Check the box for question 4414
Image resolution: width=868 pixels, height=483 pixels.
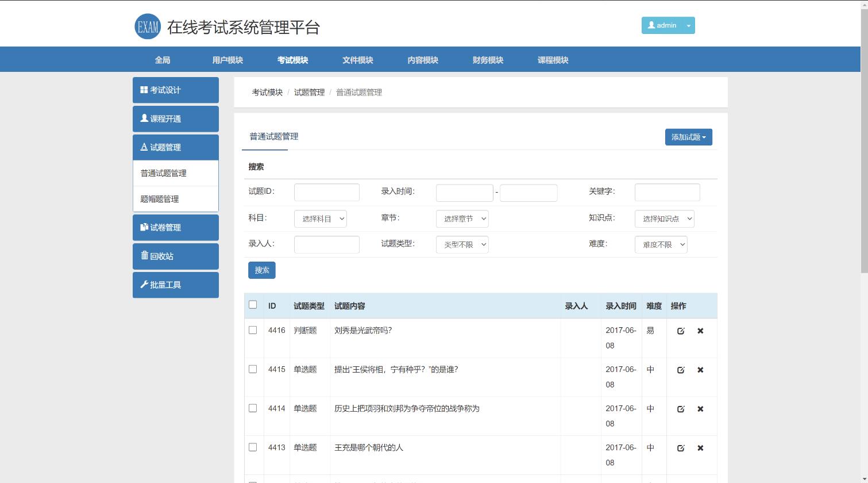[253, 408]
